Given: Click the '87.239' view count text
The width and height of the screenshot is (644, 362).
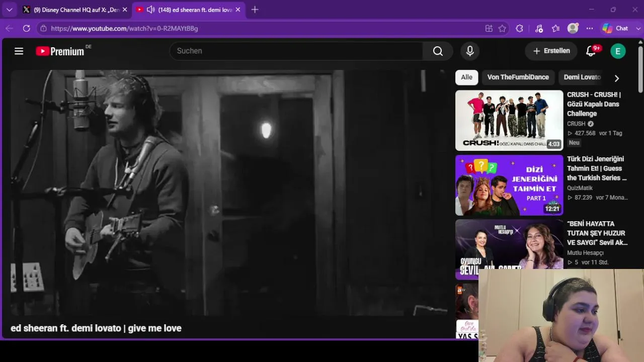Looking at the screenshot, I should (x=583, y=198).
